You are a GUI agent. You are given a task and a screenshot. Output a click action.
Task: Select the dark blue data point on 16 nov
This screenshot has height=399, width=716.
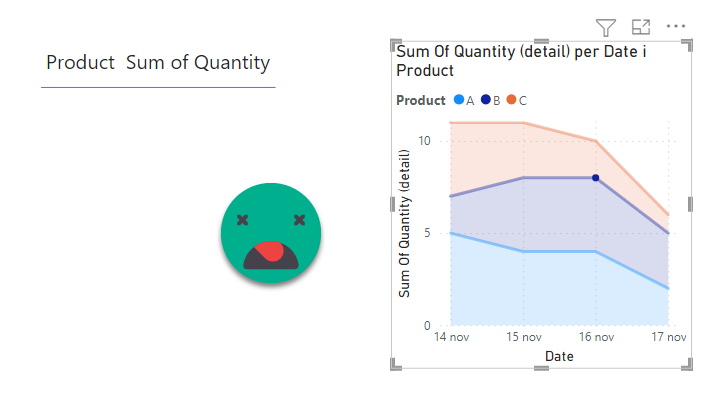(595, 178)
